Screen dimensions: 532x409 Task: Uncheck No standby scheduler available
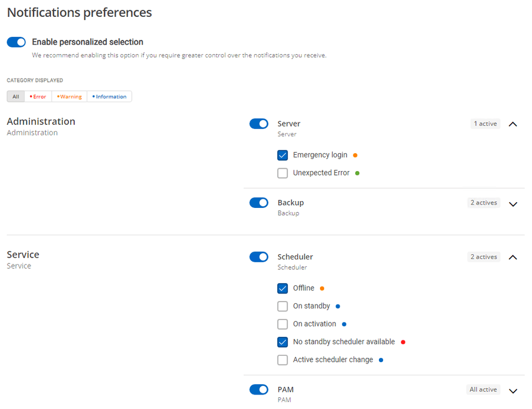[282, 342]
